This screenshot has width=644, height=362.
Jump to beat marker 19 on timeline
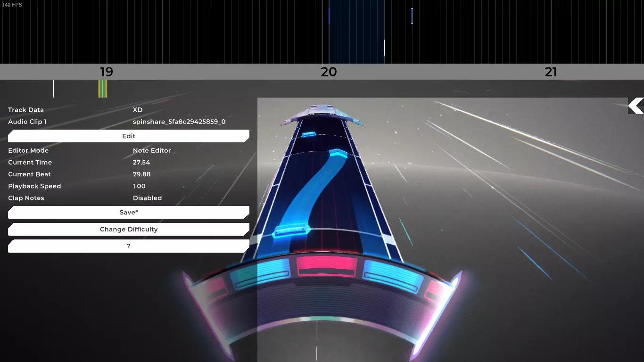(x=107, y=72)
